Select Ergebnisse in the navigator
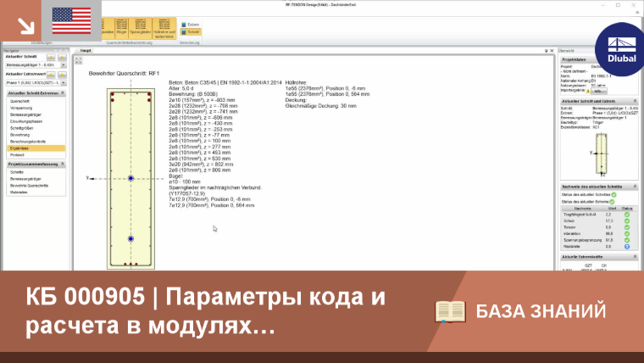 pyautogui.click(x=36, y=148)
